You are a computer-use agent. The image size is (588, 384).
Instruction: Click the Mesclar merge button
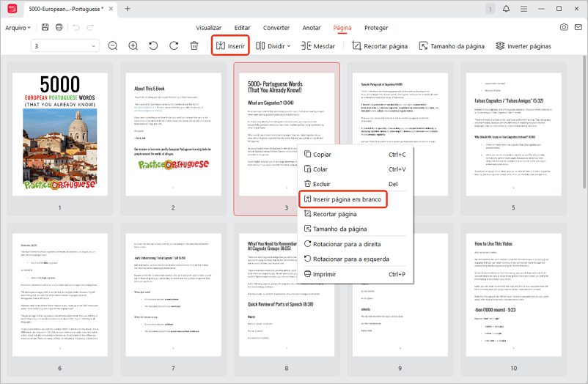[317, 45]
